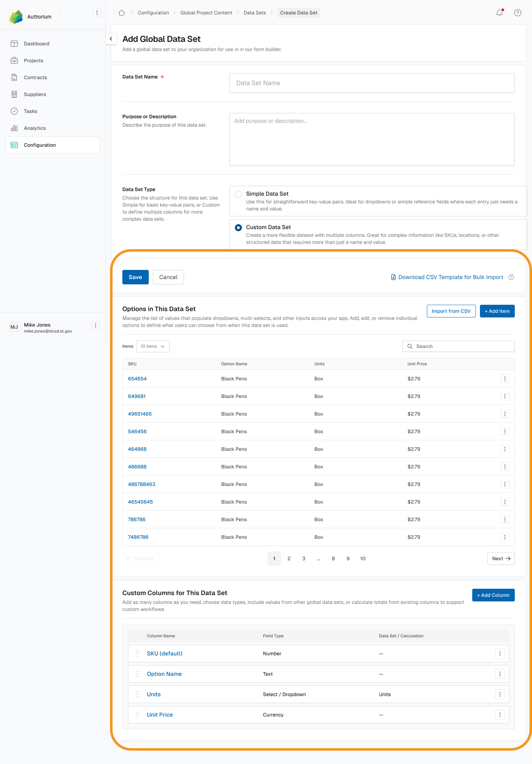This screenshot has height=764, width=532.
Task: Go to page 2 of results
Action: pyautogui.click(x=289, y=558)
